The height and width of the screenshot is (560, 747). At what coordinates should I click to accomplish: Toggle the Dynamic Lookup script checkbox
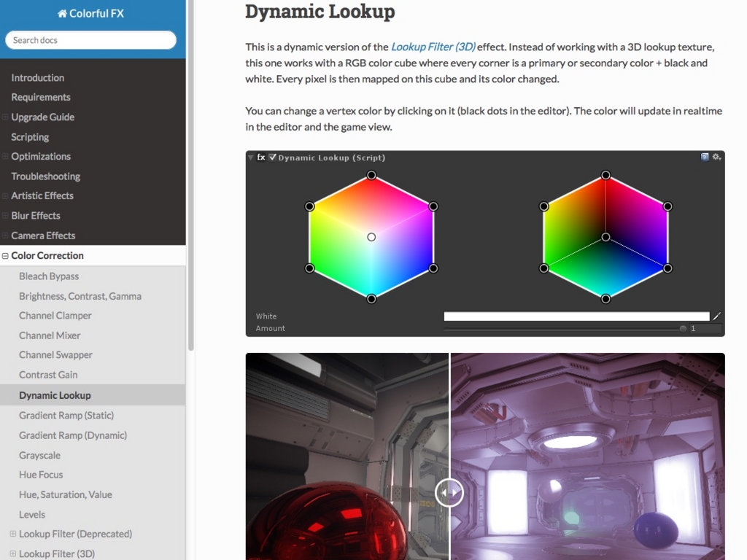pos(273,157)
